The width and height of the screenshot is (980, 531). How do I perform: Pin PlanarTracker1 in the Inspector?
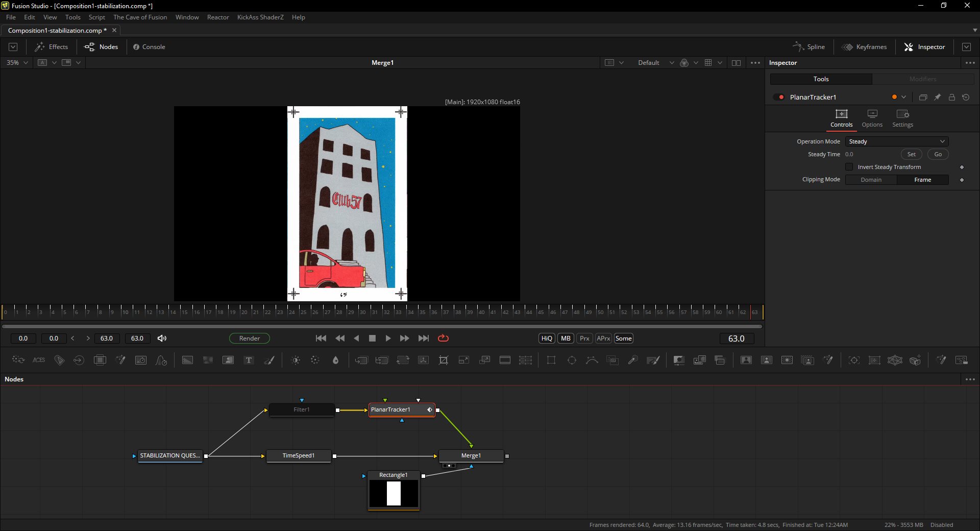(938, 97)
